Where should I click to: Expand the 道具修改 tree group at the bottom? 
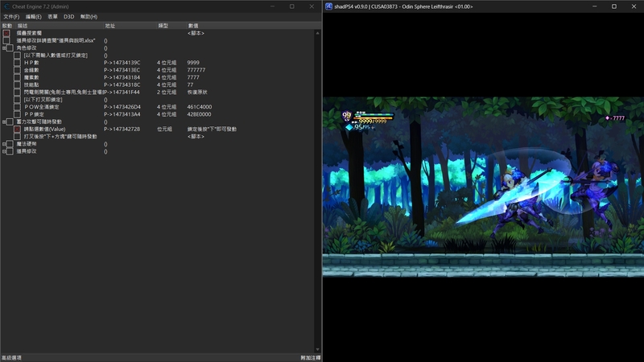pyautogui.click(x=4, y=151)
